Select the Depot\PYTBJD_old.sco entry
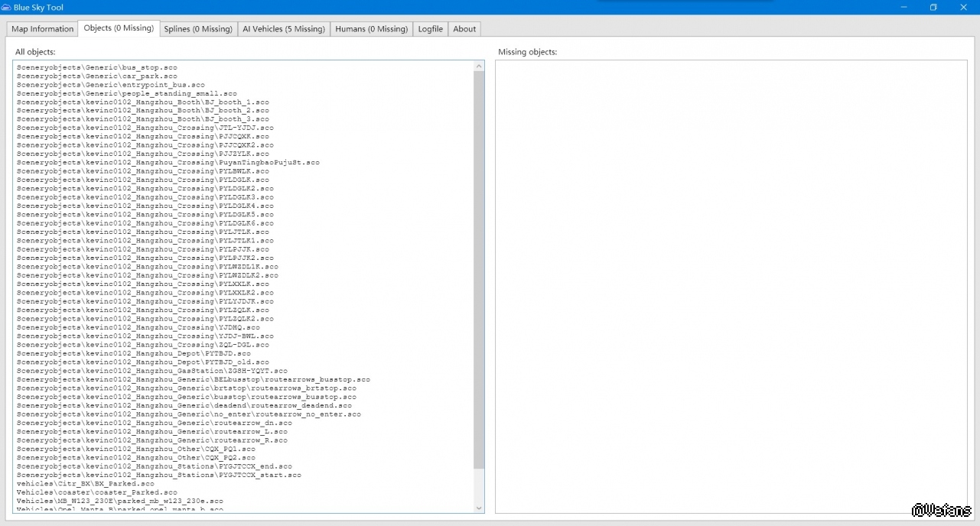The width and height of the screenshot is (980, 526). [x=142, y=362]
